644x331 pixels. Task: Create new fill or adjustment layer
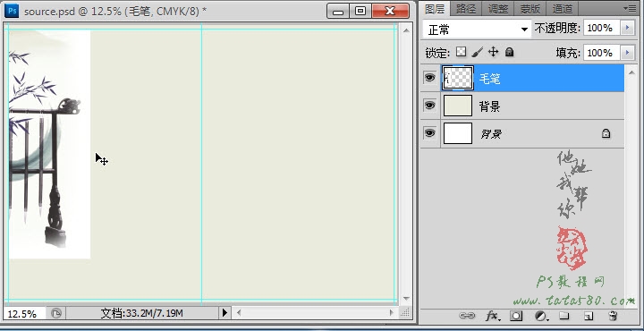coord(542,316)
